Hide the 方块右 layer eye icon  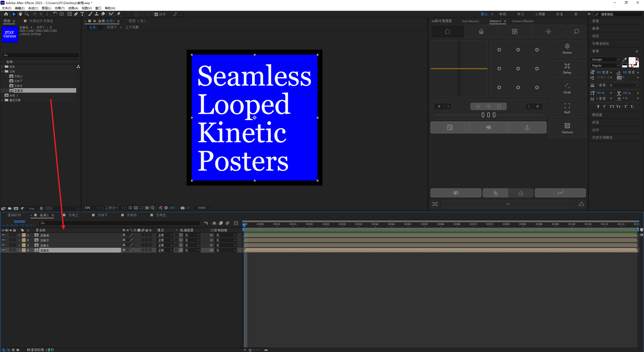tap(3, 235)
